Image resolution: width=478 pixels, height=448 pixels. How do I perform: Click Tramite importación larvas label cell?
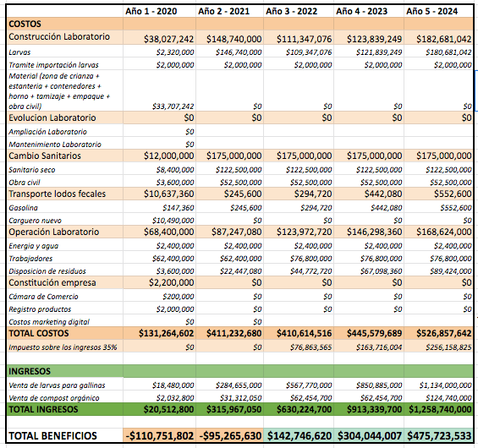pos(64,65)
